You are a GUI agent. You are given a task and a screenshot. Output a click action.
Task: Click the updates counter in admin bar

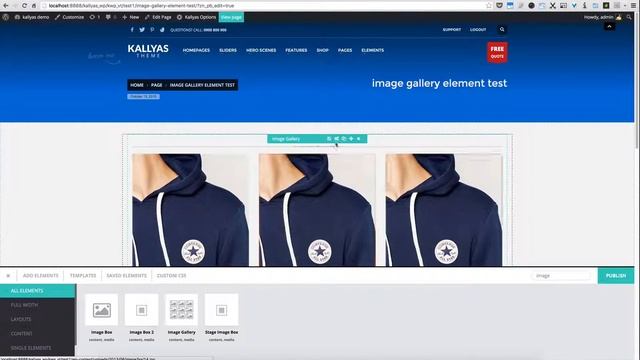pos(95,17)
